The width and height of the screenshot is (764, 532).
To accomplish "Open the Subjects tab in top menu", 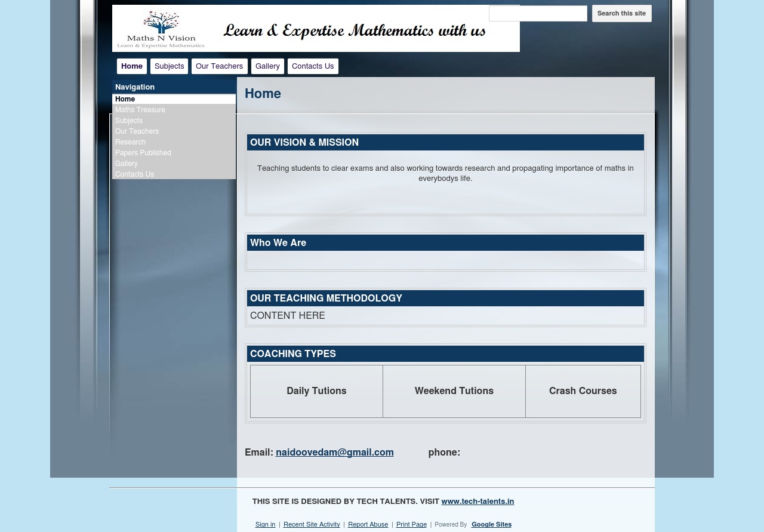I will tap(169, 66).
